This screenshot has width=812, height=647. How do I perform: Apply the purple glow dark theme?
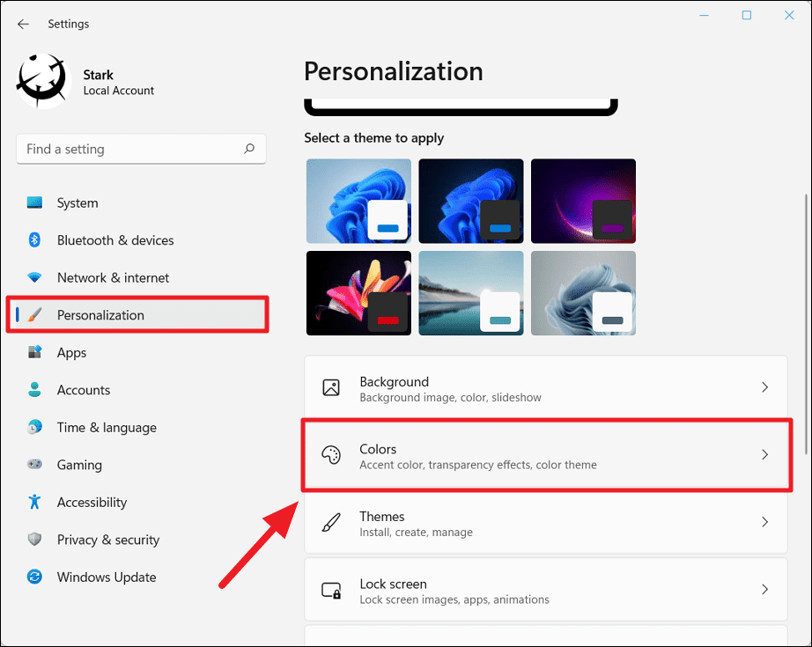tap(584, 201)
